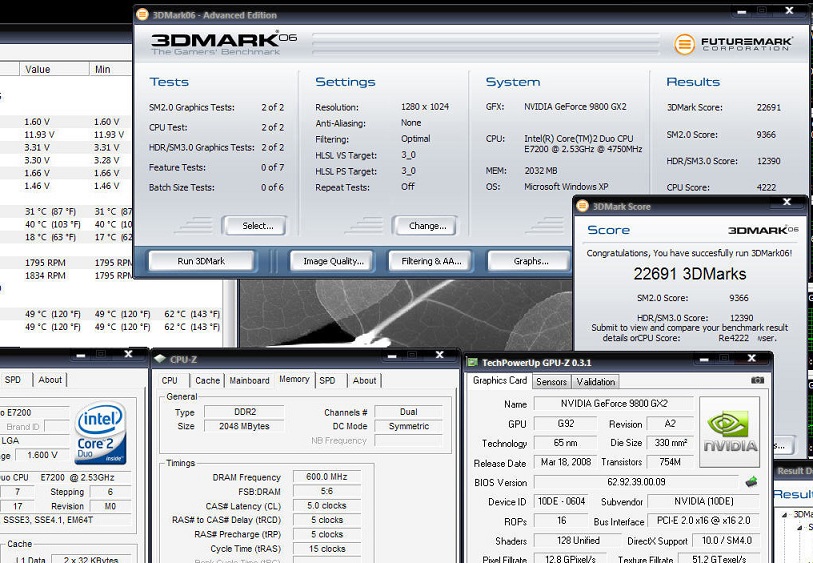This screenshot has width=813, height=563.
Task: Open About tab in middle CPU-Z window
Action: coord(365,381)
